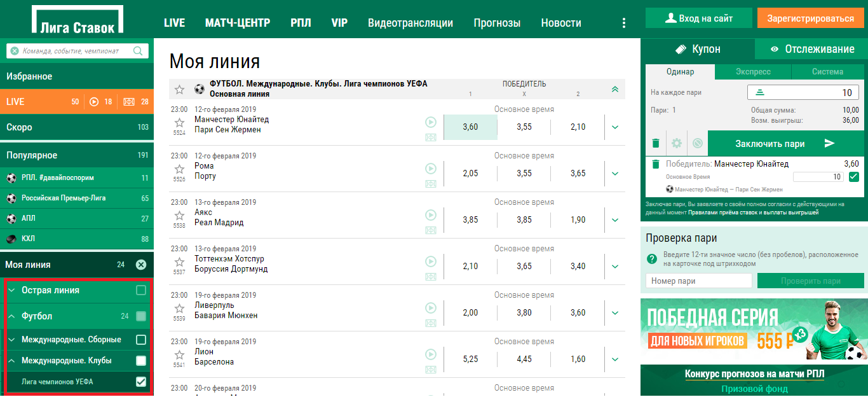Collapse the Футбол section
Viewport: 868px width, 397px height.
11,316
